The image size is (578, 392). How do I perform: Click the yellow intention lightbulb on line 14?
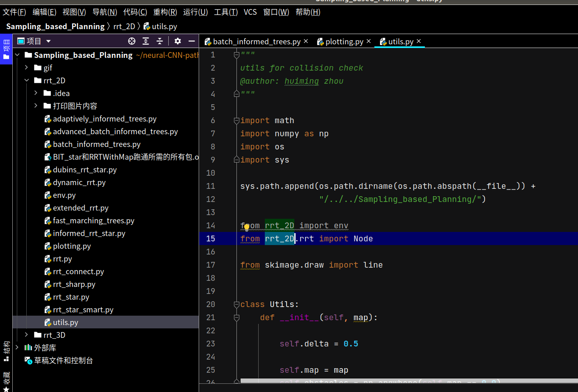pos(246,227)
